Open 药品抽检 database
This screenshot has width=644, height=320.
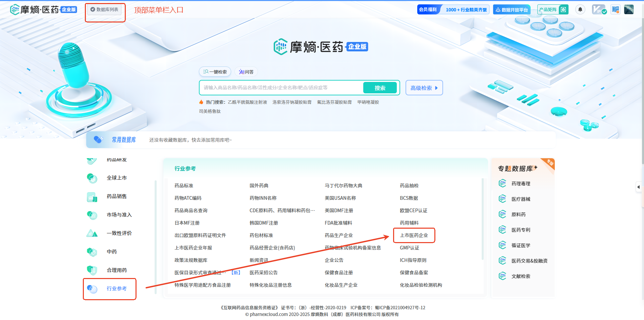(409, 186)
